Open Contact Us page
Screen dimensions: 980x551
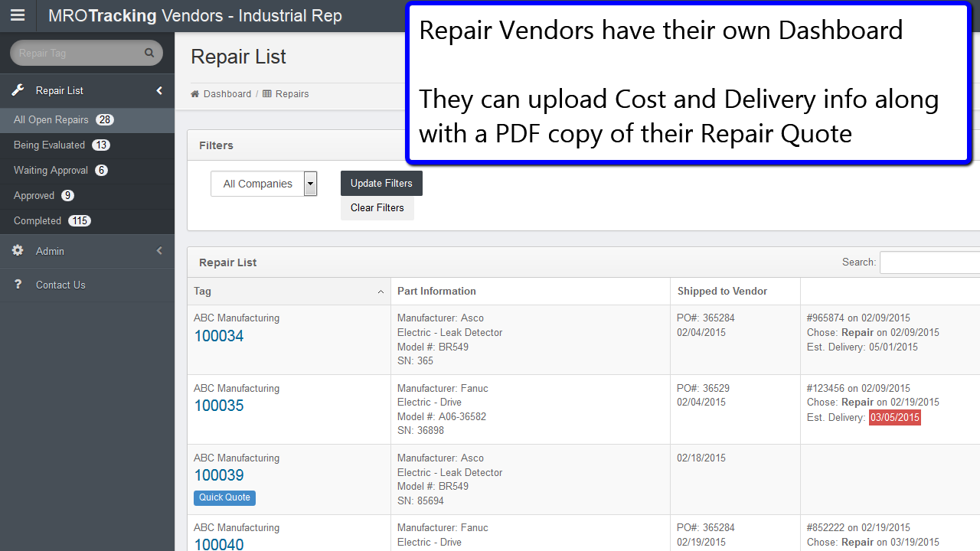(x=87, y=285)
